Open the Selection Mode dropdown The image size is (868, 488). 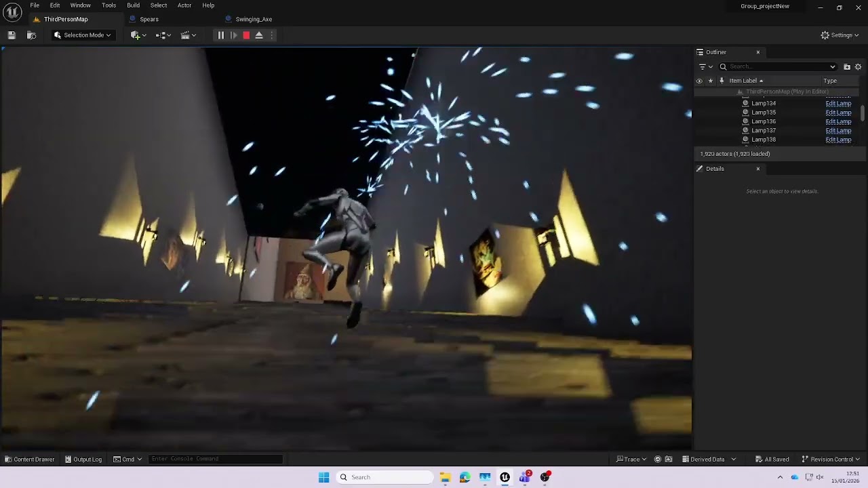pos(82,35)
